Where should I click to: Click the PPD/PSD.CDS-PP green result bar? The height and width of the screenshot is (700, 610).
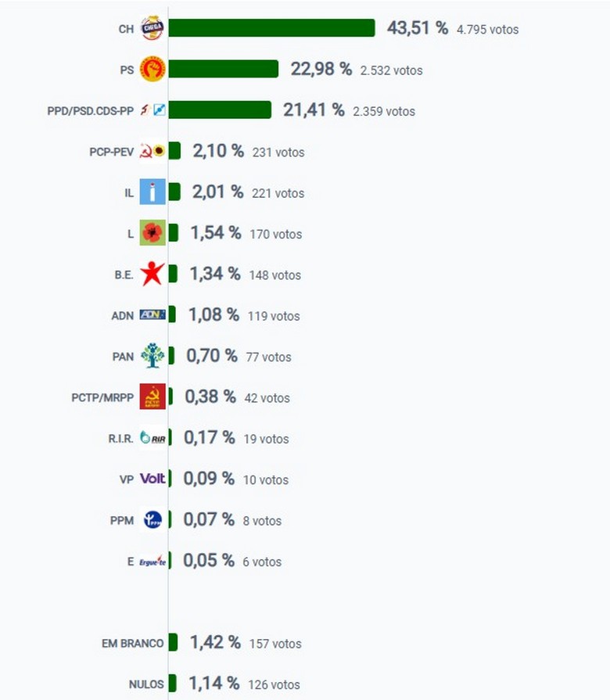pos(220,110)
